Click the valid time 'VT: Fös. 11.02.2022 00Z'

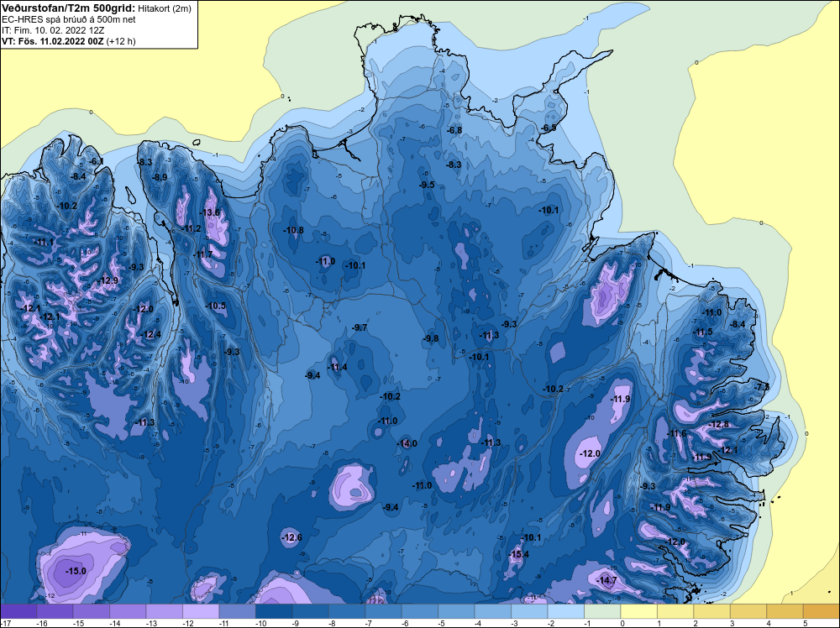coord(52,41)
